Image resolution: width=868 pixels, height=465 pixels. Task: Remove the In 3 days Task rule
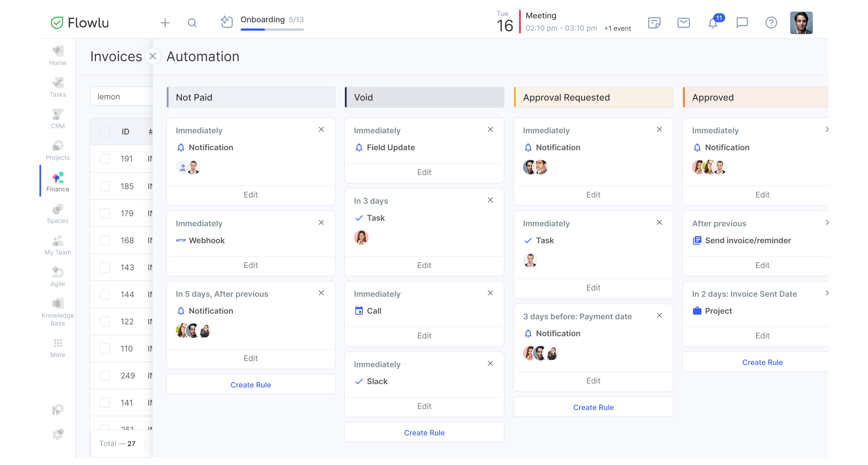491,200
